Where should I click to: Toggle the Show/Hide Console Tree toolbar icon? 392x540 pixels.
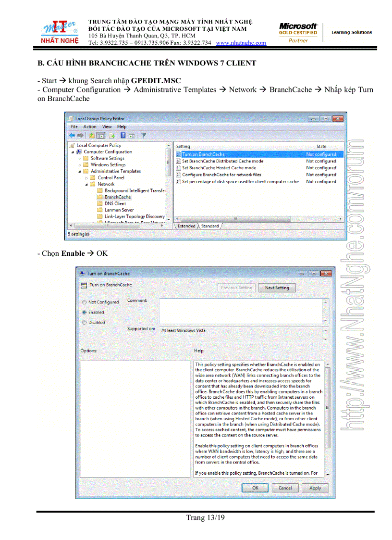tap(101, 135)
